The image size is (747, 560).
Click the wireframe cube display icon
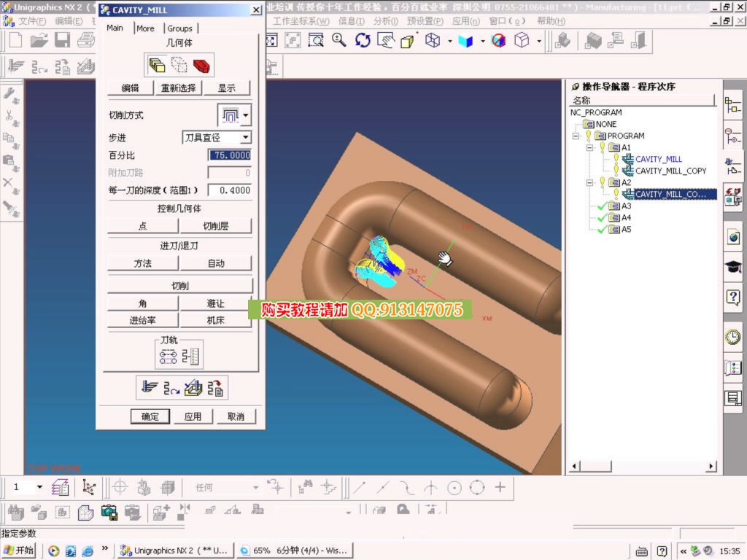coord(433,40)
